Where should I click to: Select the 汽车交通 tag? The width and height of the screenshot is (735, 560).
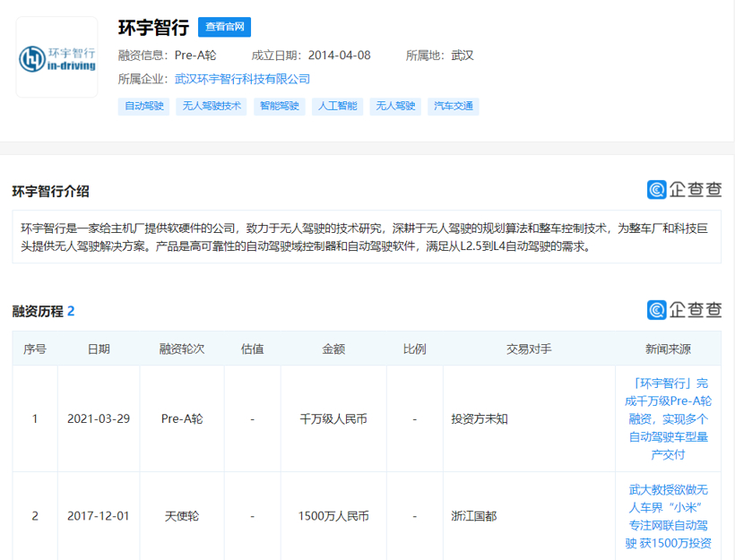point(454,106)
